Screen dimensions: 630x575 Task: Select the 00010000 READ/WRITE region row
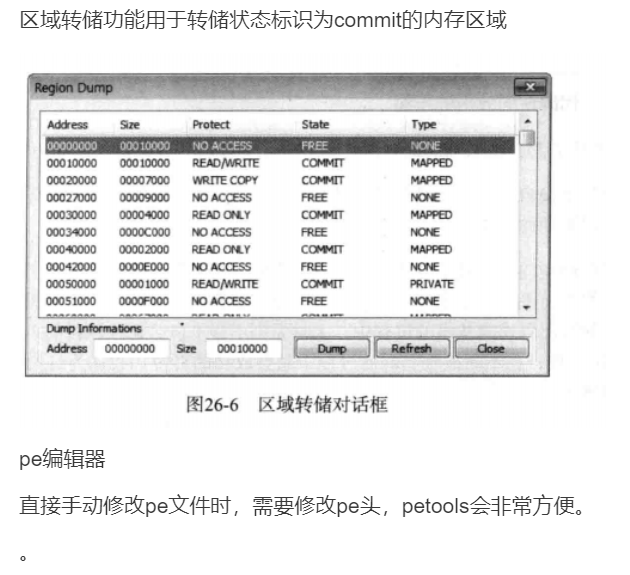[x=280, y=163]
